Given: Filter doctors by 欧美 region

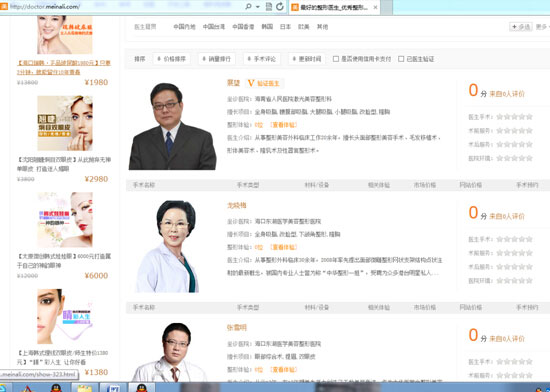Looking at the screenshot, I should pyautogui.click(x=303, y=27).
